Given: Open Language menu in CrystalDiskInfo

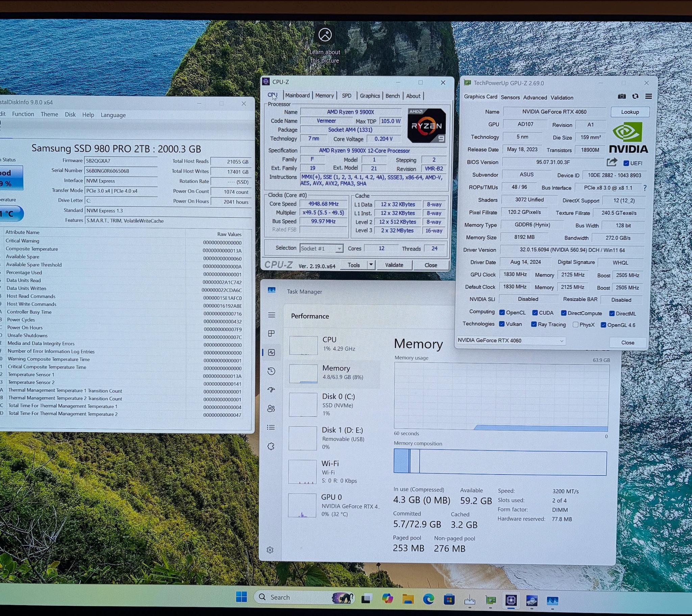Looking at the screenshot, I should [113, 115].
